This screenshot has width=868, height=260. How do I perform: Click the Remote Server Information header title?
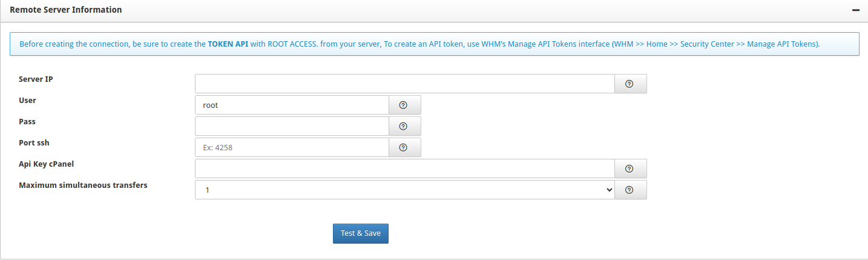pyautogui.click(x=66, y=10)
